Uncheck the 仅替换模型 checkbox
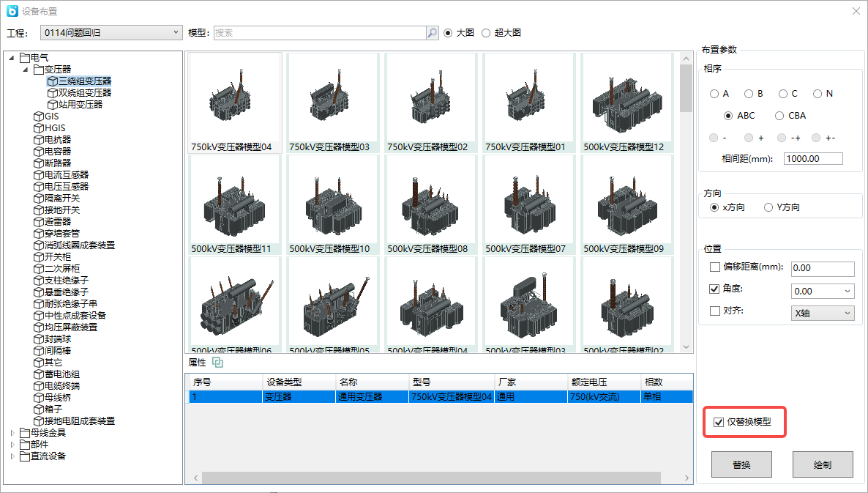 [x=718, y=422]
